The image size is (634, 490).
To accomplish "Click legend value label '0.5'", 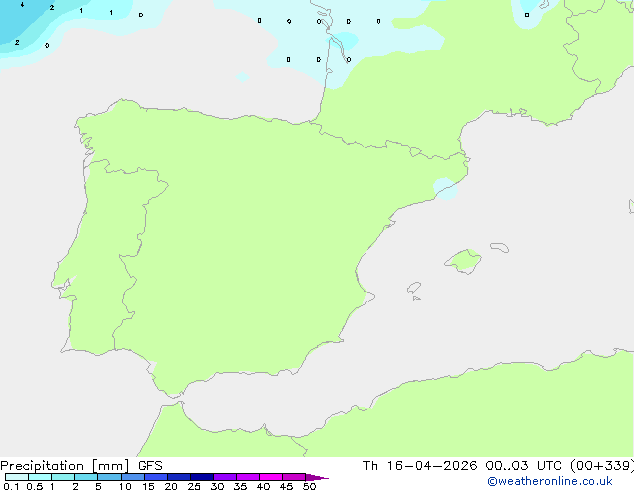I will coord(35,486).
